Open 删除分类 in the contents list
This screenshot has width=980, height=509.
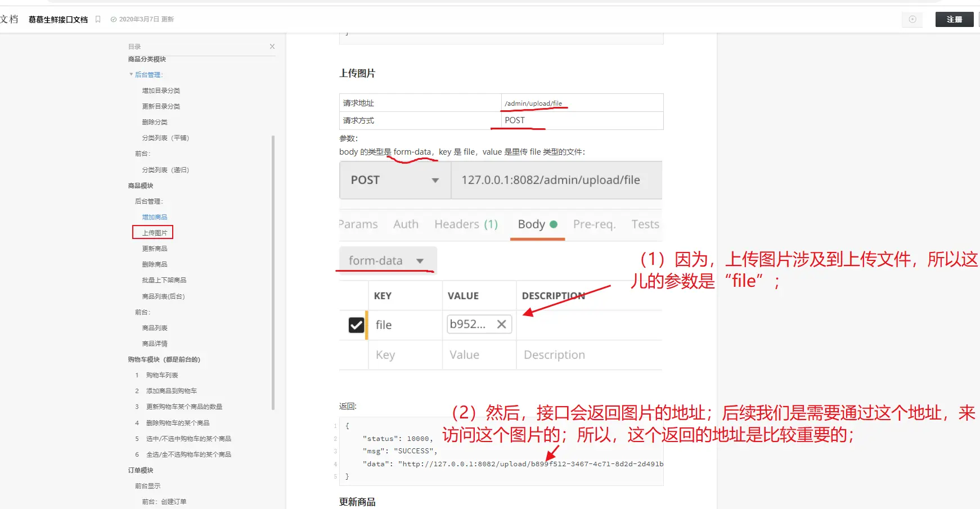[155, 122]
